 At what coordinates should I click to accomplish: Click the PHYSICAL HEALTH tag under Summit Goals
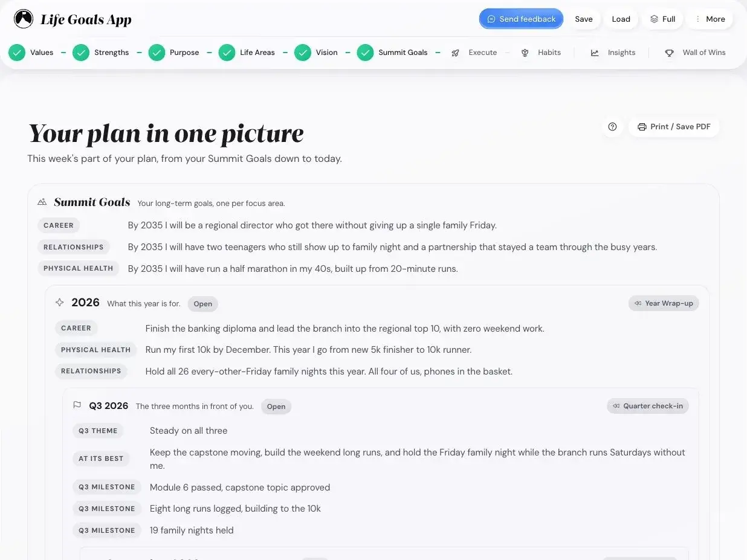(x=78, y=268)
